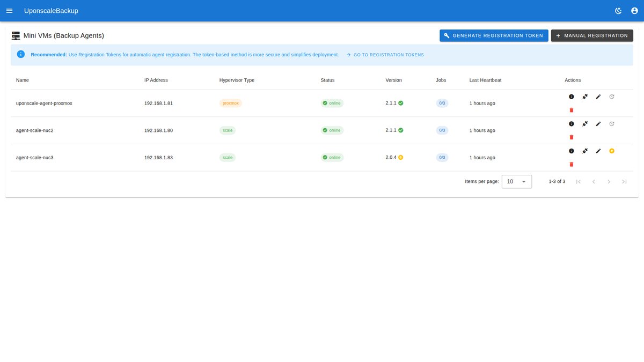Edit the uponscale-agent-proxmox agent

point(598,97)
